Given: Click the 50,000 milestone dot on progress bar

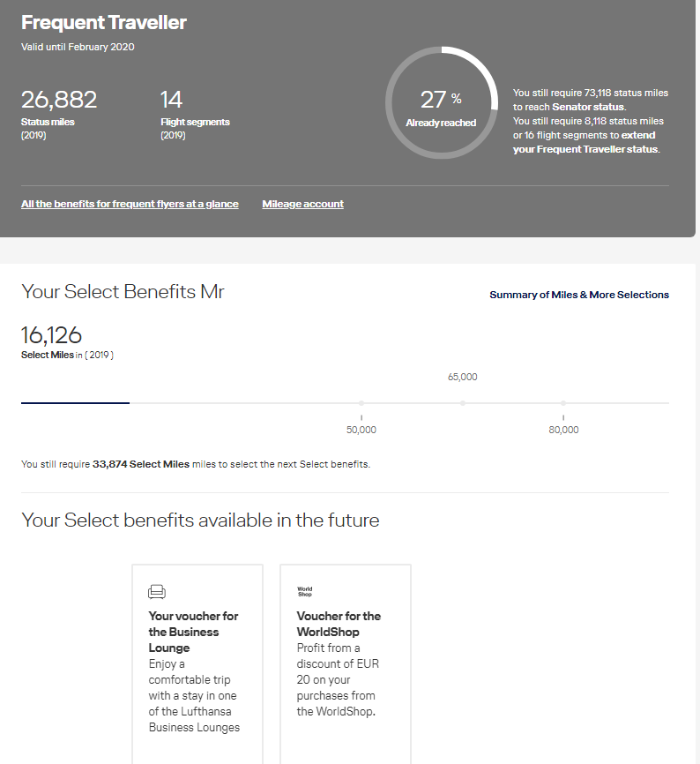Looking at the screenshot, I should 361,403.
